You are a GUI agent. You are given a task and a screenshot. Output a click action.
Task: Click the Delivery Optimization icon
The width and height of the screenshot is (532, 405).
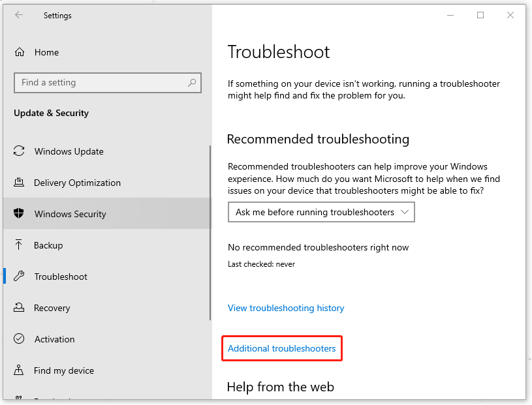coord(19,183)
